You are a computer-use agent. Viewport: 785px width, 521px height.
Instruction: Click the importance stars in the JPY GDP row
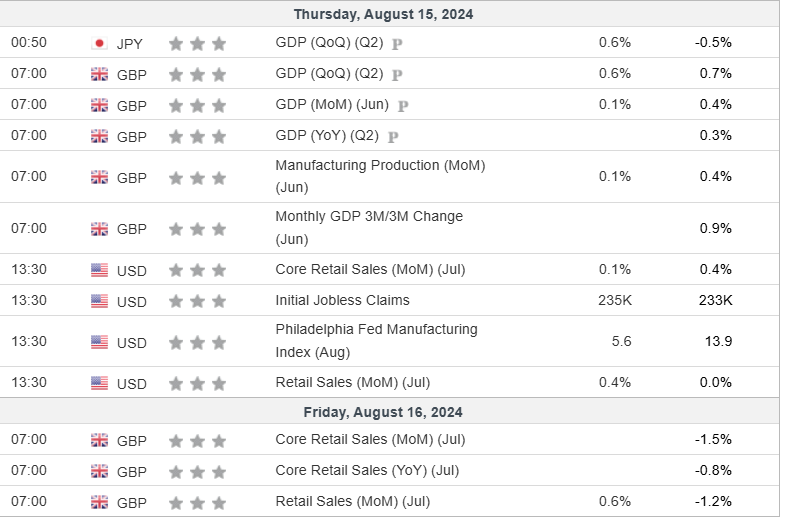click(x=197, y=43)
